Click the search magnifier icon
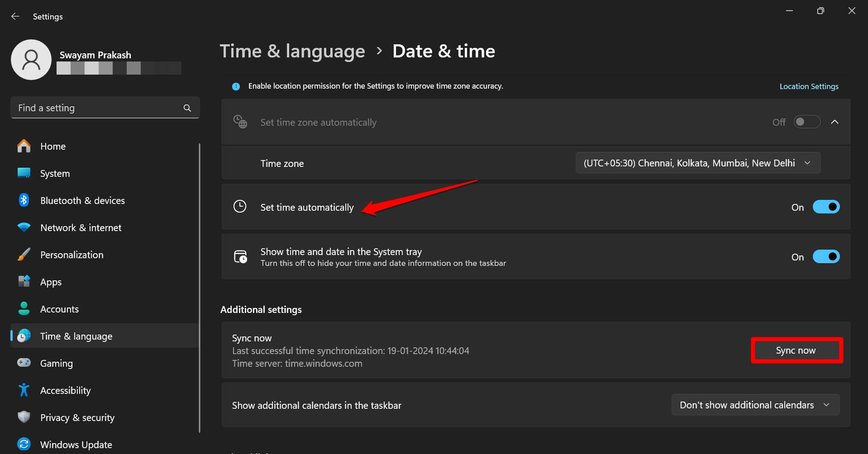 coord(187,108)
